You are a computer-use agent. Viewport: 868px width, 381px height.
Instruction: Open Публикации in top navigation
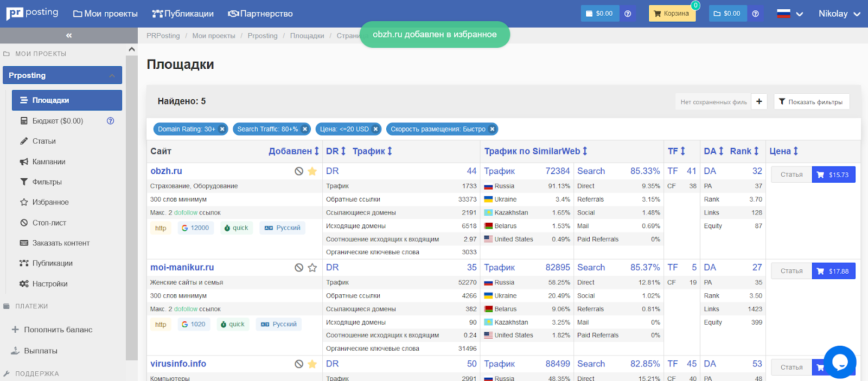point(183,14)
